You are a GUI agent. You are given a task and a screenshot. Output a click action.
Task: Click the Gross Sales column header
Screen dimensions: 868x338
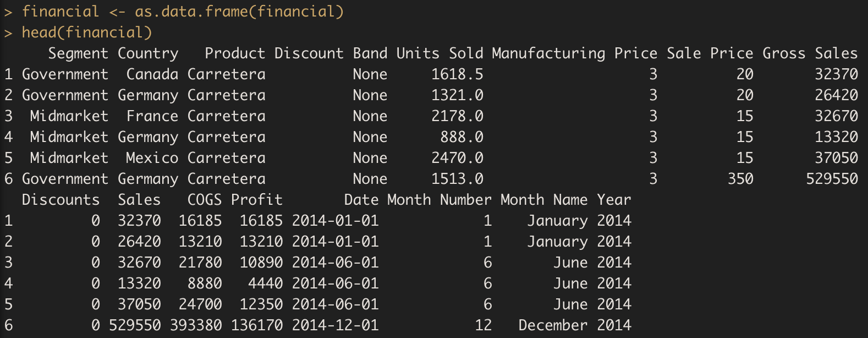[810, 53]
